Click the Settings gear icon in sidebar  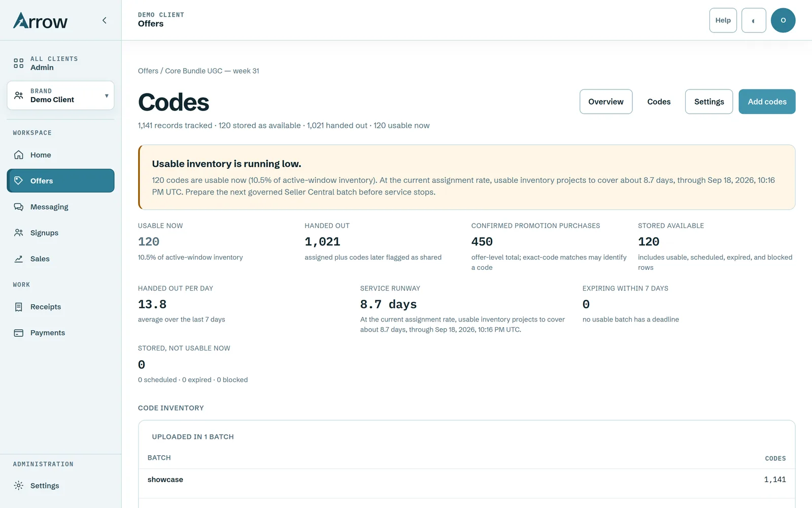19,486
